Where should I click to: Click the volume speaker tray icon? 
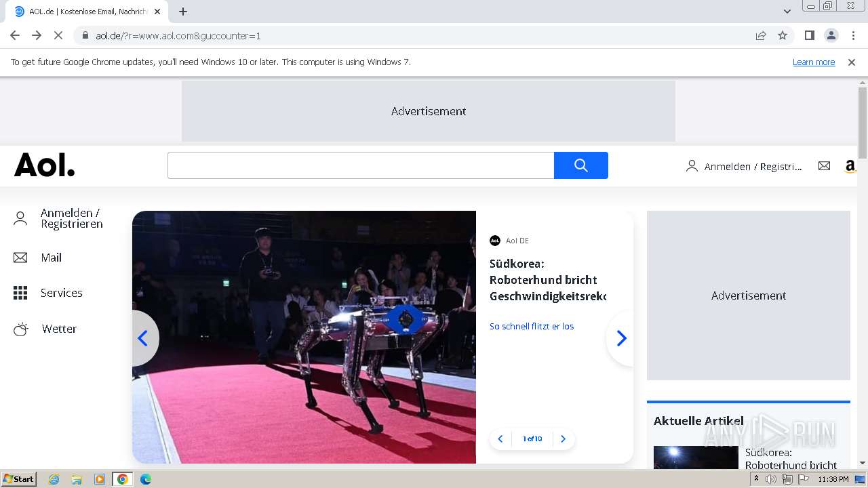point(771,479)
